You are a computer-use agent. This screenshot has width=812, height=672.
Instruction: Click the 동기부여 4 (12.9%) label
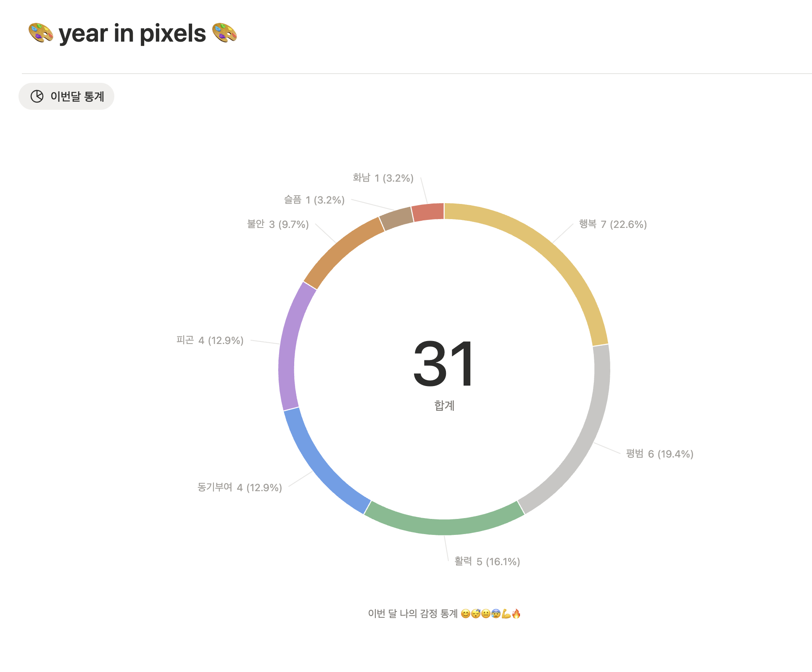(x=240, y=487)
